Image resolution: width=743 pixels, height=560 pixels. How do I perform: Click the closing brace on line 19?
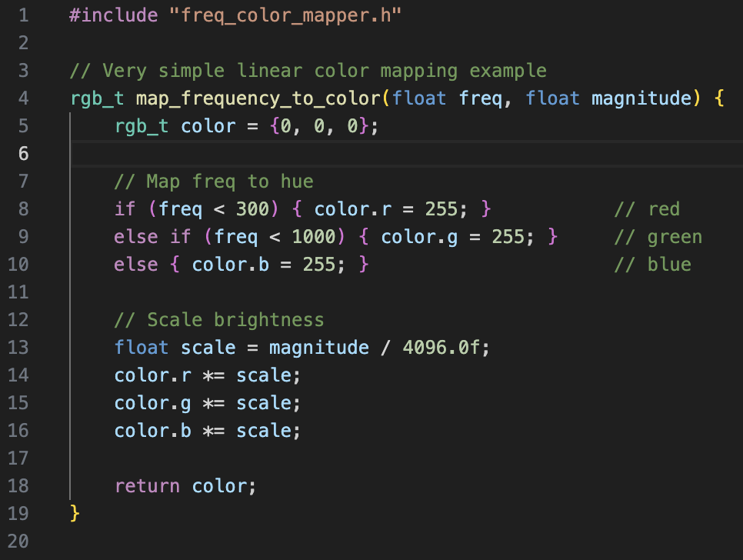tap(75, 513)
